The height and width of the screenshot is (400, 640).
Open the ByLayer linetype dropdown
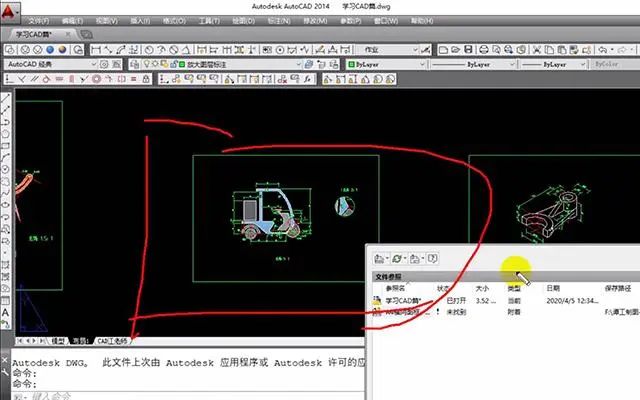click(x=511, y=64)
